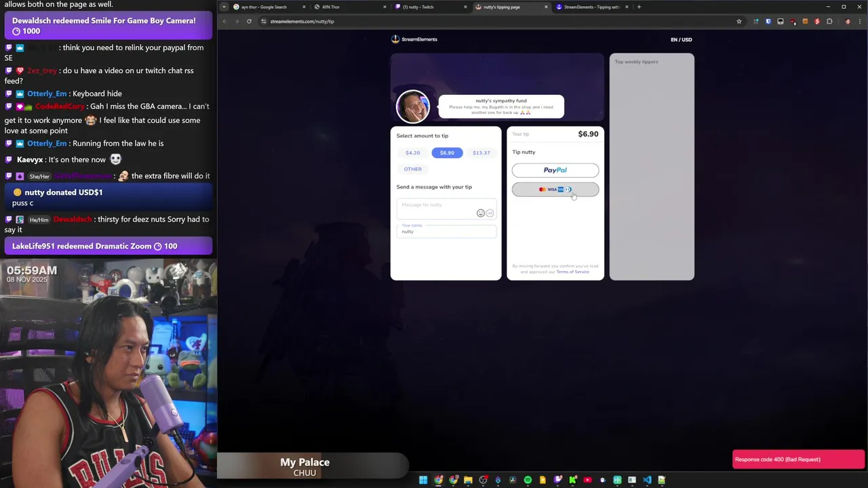Screen dimensions: 868x488
Task: Dismiss the 'Response code 400' error toast
Action: pos(798,460)
